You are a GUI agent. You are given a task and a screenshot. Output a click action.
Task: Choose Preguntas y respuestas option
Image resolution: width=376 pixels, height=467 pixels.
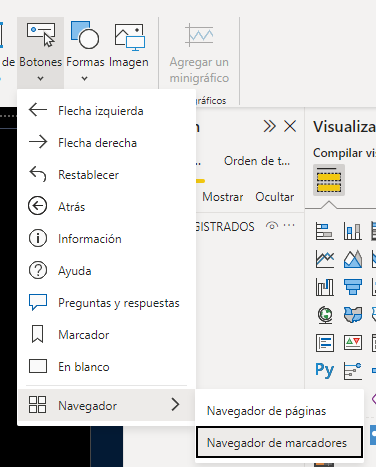[106, 303]
